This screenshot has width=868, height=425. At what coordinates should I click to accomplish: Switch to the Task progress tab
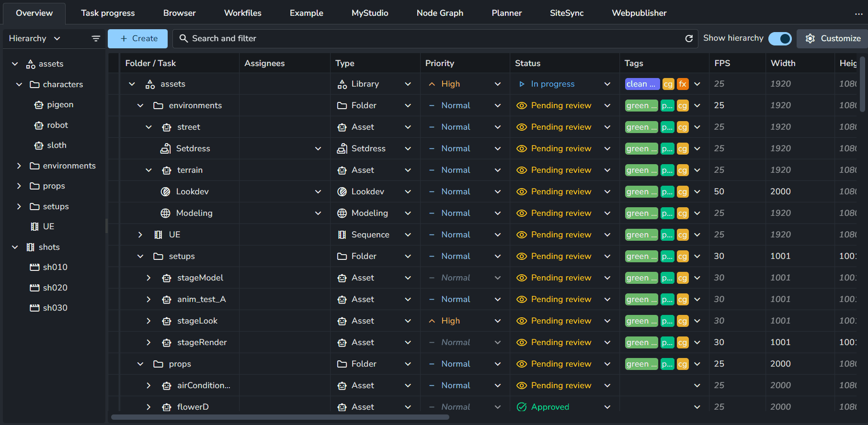click(x=108, y=13)
